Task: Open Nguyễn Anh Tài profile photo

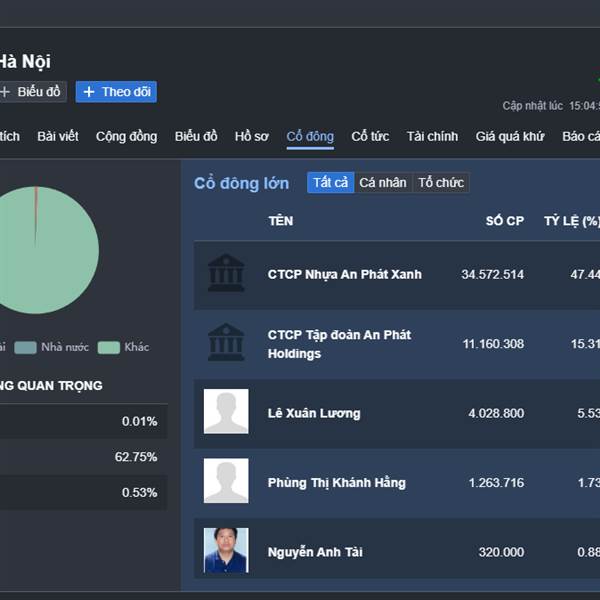Action: click(x=226, y=550)
